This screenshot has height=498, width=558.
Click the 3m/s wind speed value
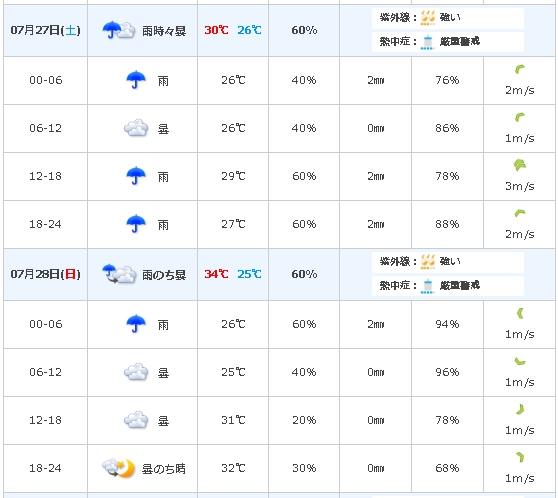coord(520,186)
